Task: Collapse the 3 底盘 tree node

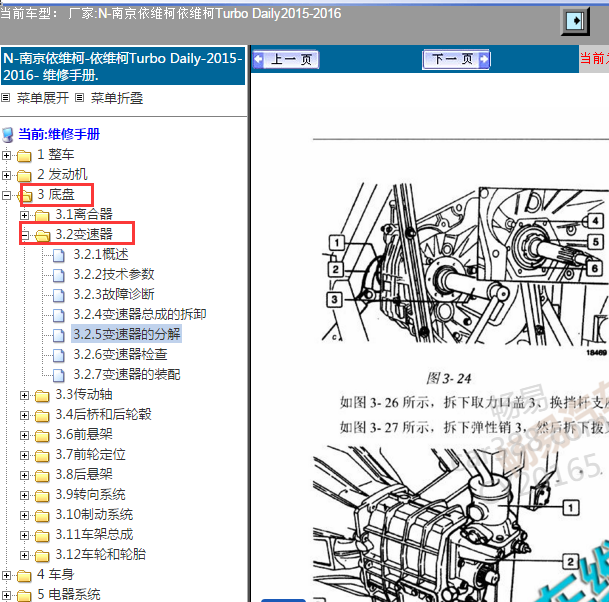Action: click(6, 195)
